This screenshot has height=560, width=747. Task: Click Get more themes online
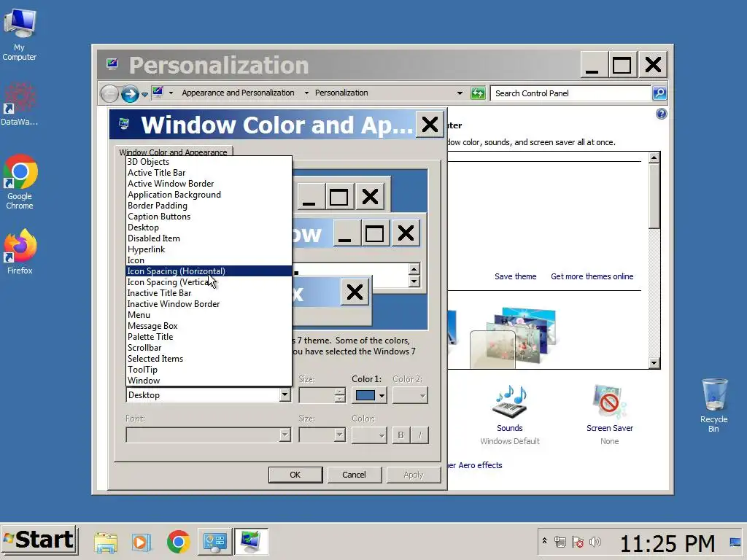592,276
